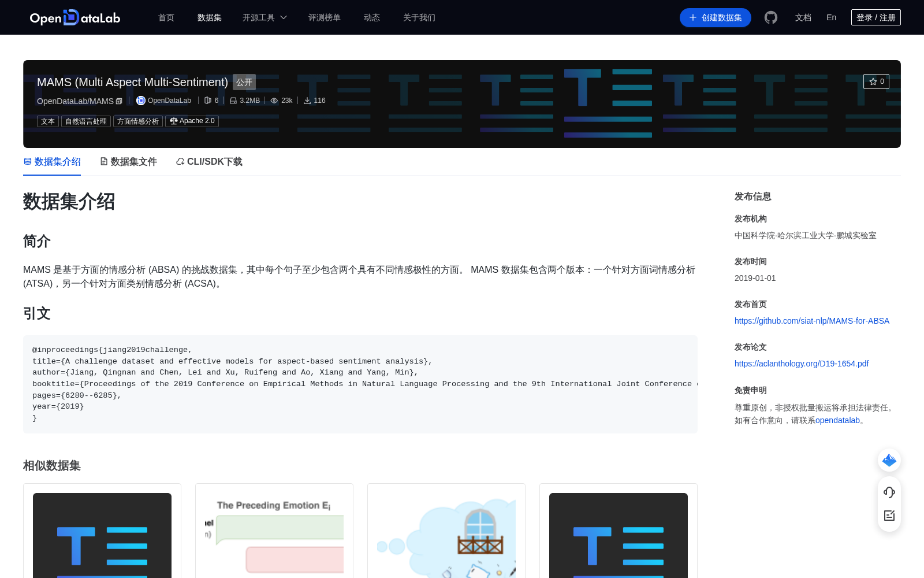Click the OpenDataLab logo
Image resolution: width=924 pixels, height=578 pixels.
point(75,17)
